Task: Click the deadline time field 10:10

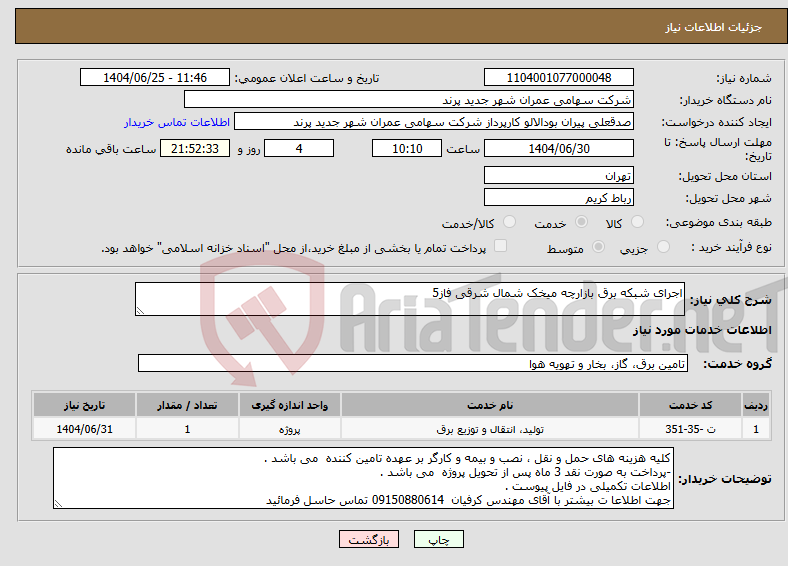Action: [x=407, y=148]
